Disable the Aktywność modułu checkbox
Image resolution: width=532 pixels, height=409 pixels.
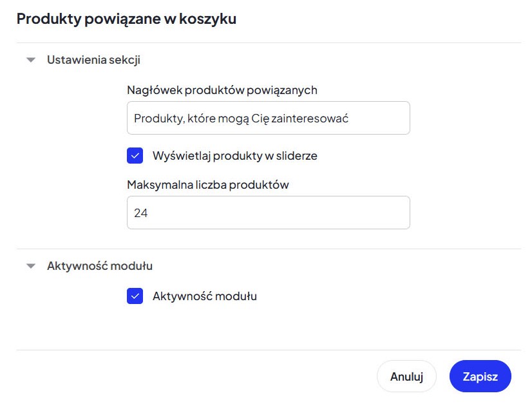coord(135,297)
